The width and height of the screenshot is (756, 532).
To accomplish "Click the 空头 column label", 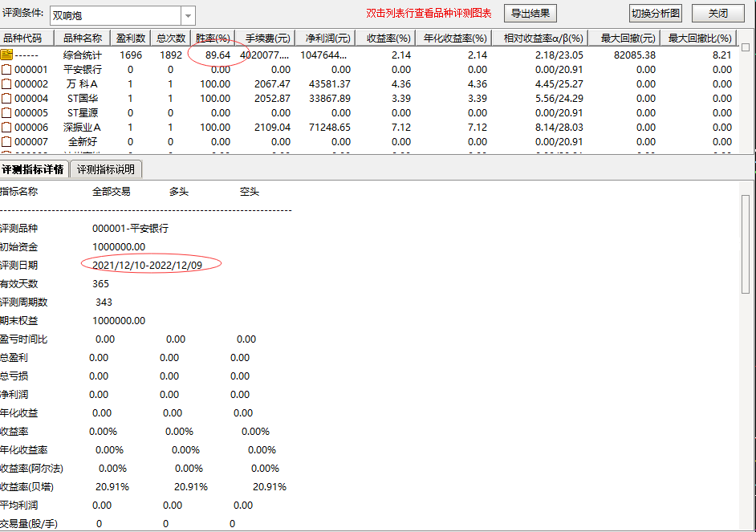I will pos(250,192).
